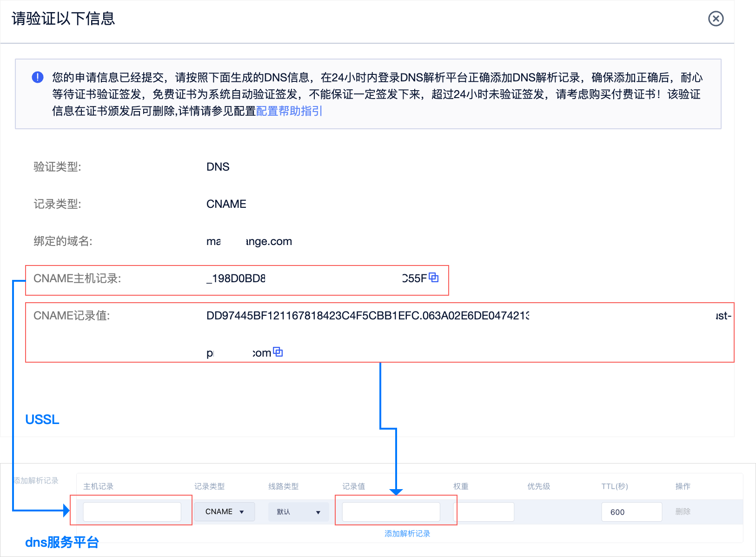
Task: Select the 优先级 column header
Action: (x=538, y=486)
